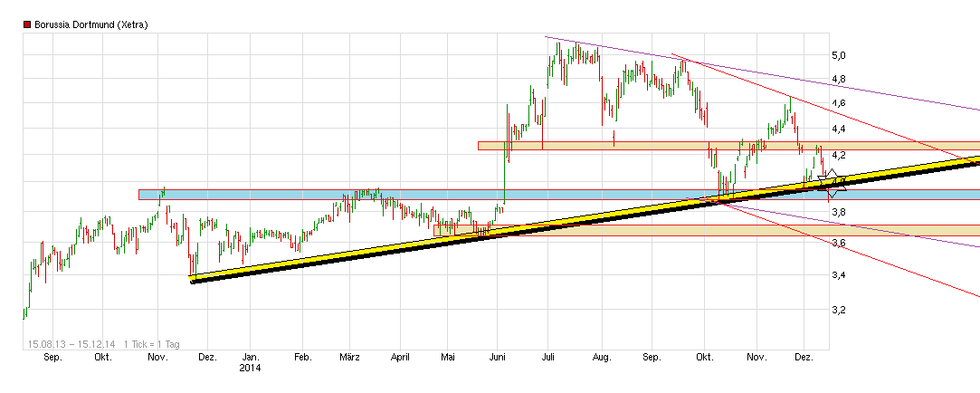980x393 pixels.
Task: Click the "Mai" month label
Action: (x=448, y=358)
